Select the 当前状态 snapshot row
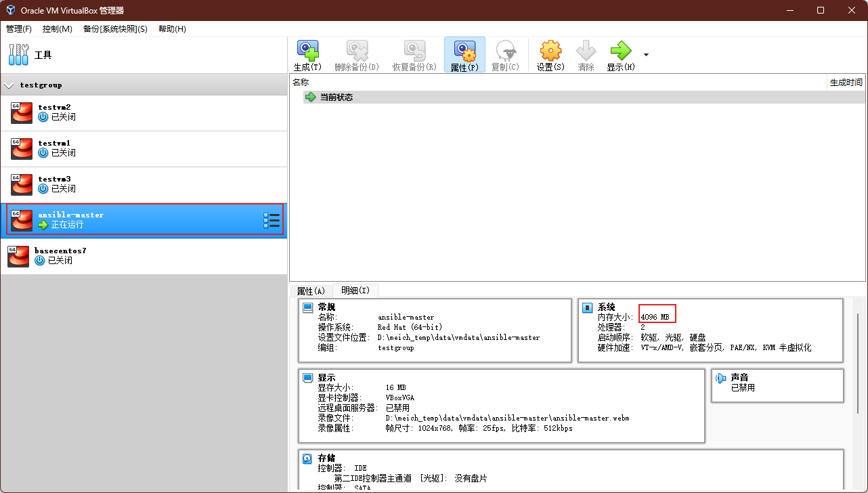 (x=584, y=98)
